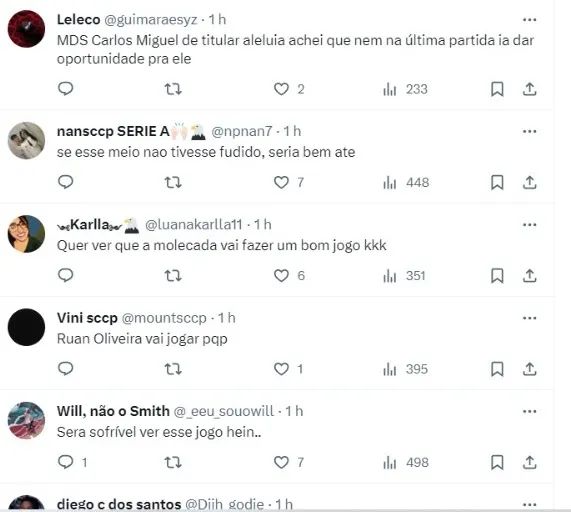Screen dimensions: 571x512
Task: Open Will, não o Smith's avatar
Action: [26, 420]
